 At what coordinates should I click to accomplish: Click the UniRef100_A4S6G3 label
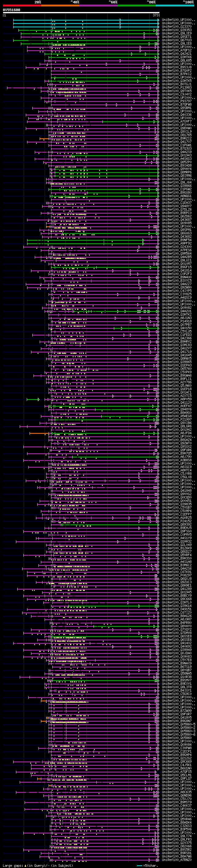pyautogui.click(x=177, y=159)
